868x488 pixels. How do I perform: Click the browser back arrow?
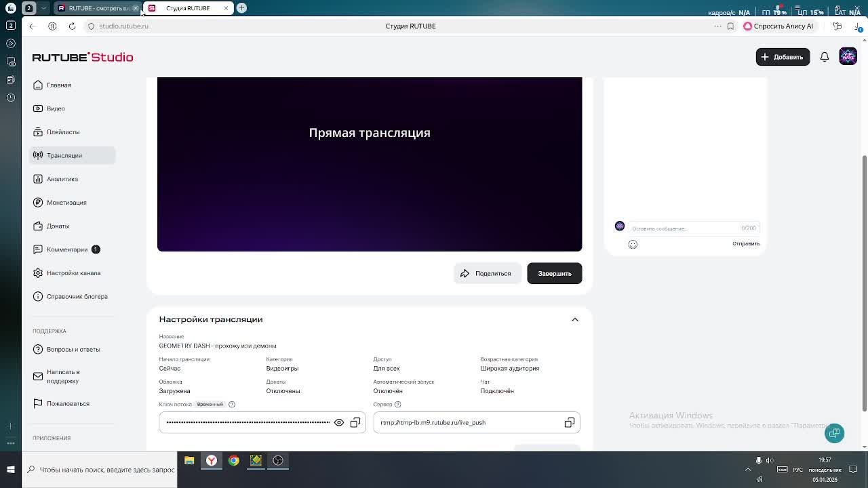pyautogui.click(x=31, y=26)
